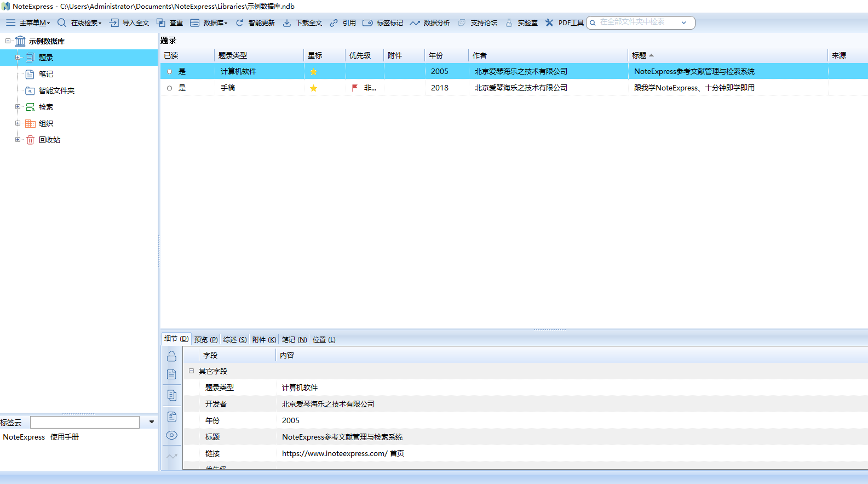Open the 主菜单 main menu
Screen dimensions: 868x484
[x=27, y=22]
